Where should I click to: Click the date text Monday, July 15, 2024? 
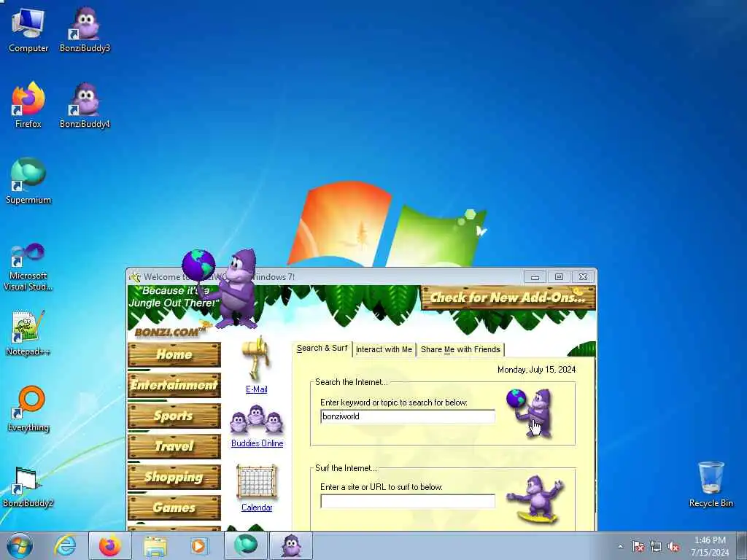click(x=536, y=370)
